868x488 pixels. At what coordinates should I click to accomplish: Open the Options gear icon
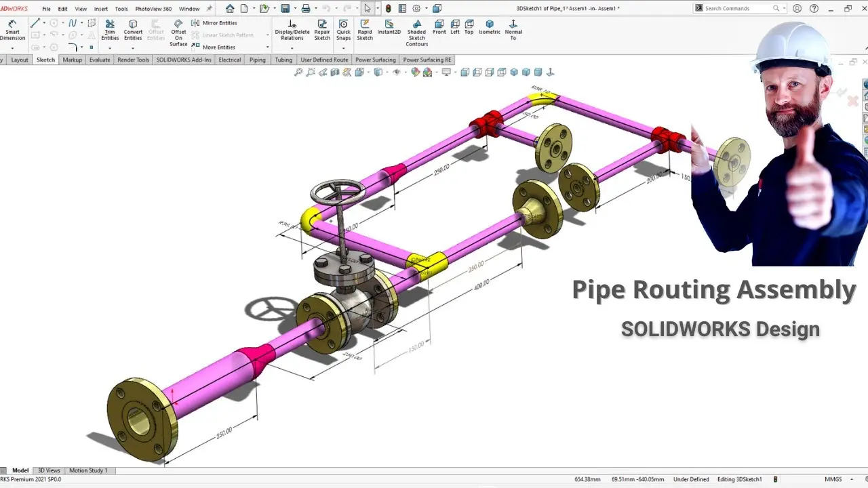point(416,9)
